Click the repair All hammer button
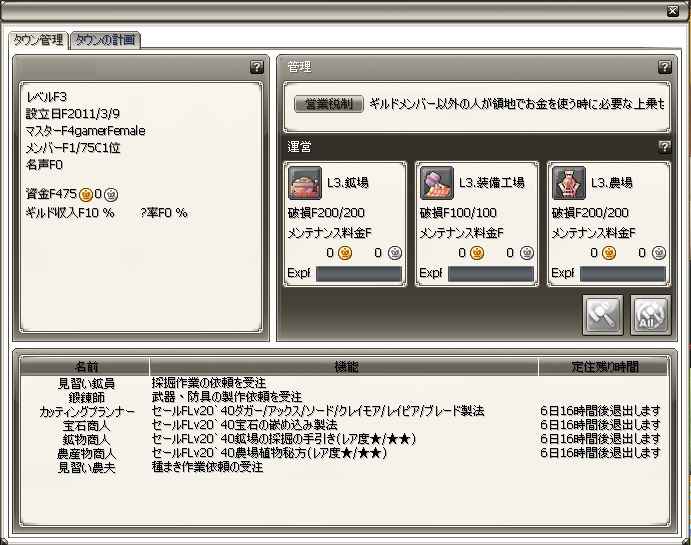Viewport: 691px width, 545px height. pyautogui.click(x=650, y=315)
